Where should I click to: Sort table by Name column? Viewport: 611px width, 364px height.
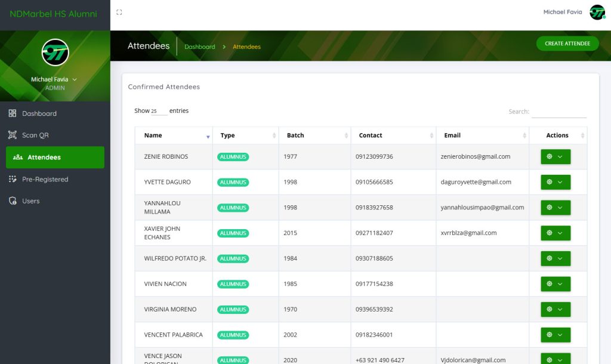(173, 135)
